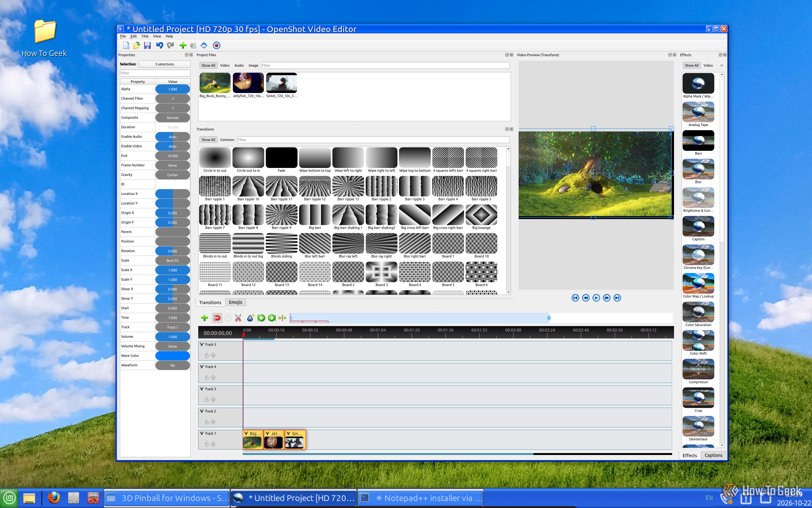Collapse the Track 2 header arrow
This screenshot has width=812, height=508.
point(202,411)
